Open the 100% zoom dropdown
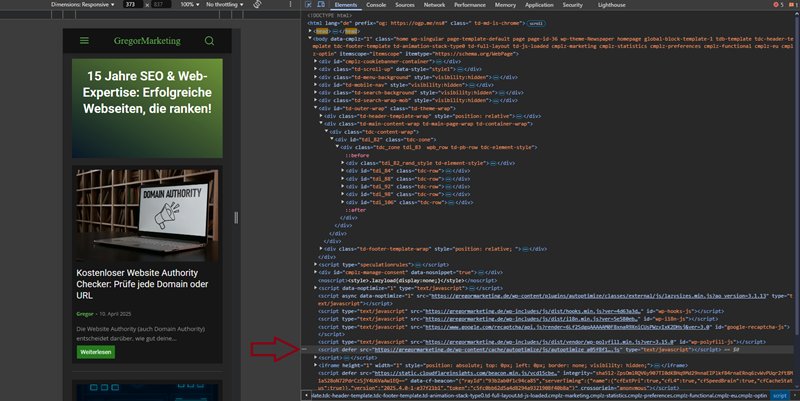The height and width of the screenshot is (401, 800). [189, 5]
